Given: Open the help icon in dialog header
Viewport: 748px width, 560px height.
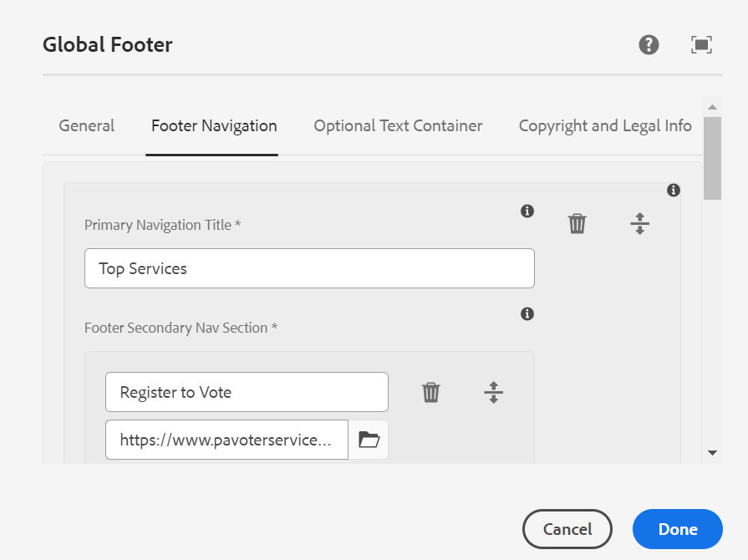Looking at the screenshot, I should (649, 45).
